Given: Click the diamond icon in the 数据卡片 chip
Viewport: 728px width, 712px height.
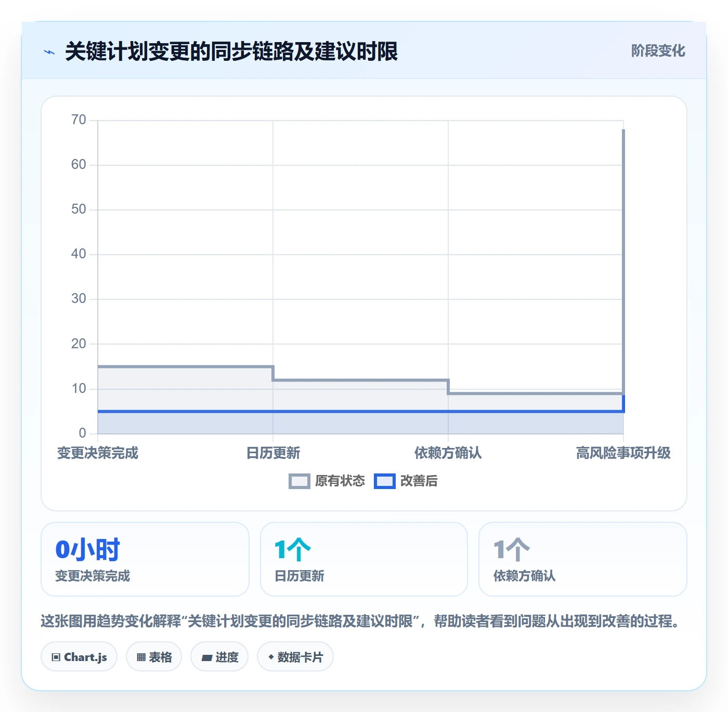Looking at the screenshot, I should [271, 657].
